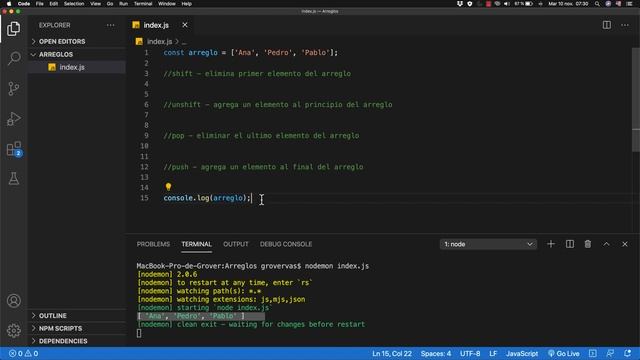Open the Apple menu
This screenshot has height=360, width=640.
[9, 4]
